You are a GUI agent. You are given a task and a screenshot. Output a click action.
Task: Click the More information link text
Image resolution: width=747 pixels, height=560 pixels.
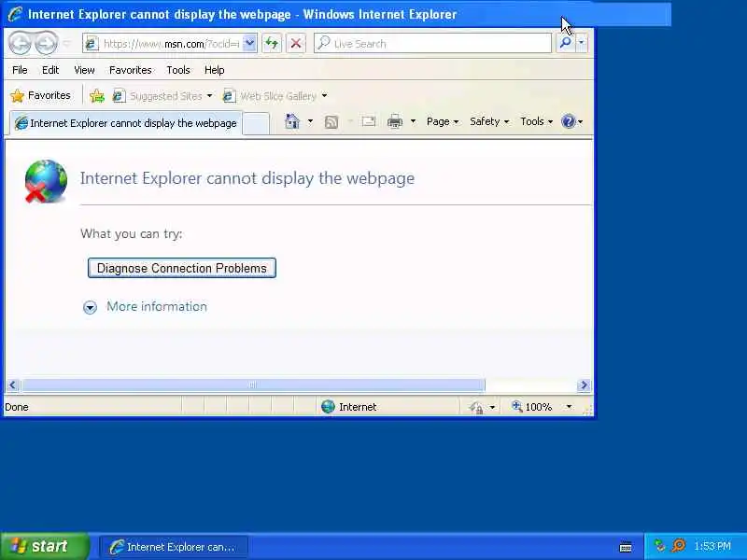coord(157,307)
